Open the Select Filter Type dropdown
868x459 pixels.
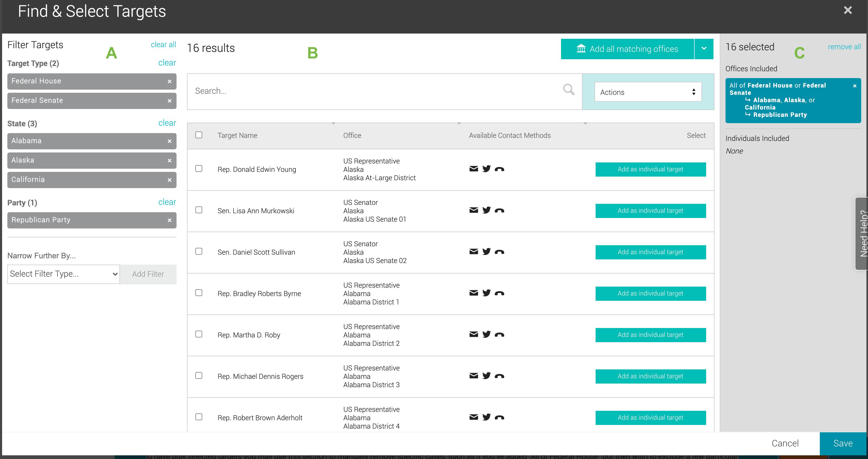pyautogui.click(x=63, y=274)
